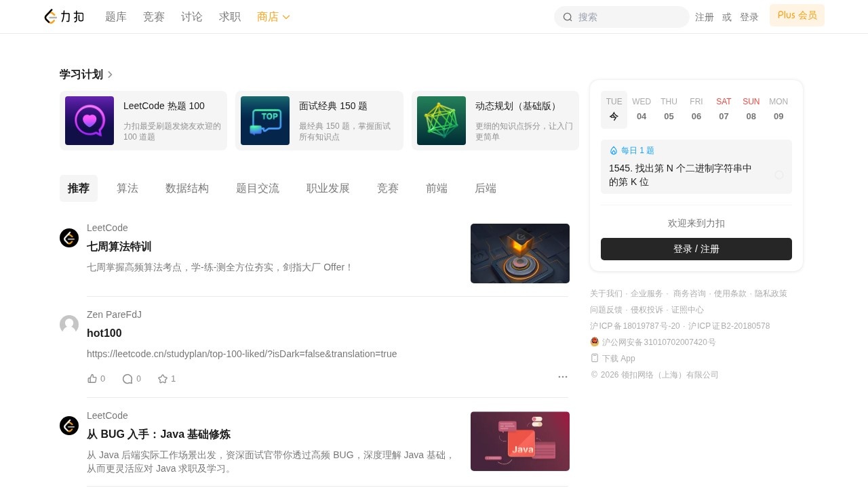Click the LeetCode 热题 100 plan icon
This screenshot has width=868, height=488.
coord(90,121)
